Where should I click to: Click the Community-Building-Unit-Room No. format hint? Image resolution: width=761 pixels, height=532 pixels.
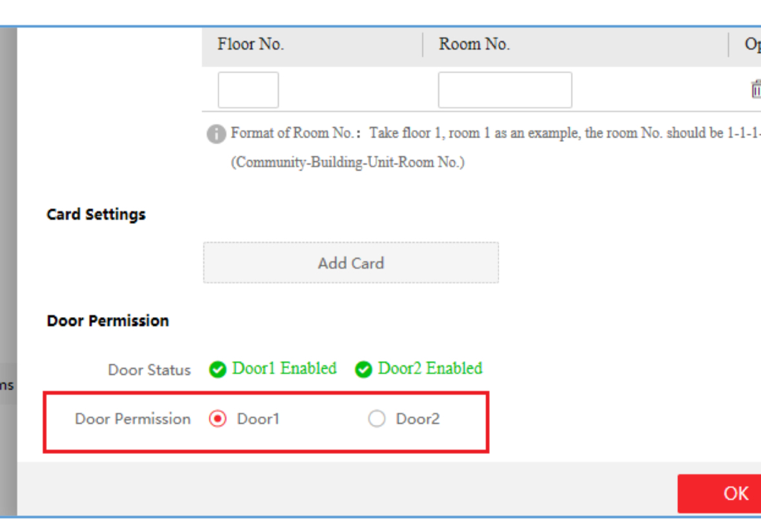pyautogui.click(x=348, y=163)
